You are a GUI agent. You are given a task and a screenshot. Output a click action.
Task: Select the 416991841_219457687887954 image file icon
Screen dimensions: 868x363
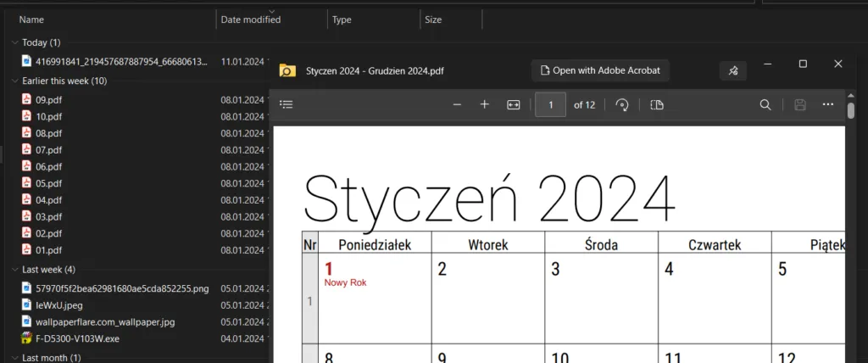pyautogui.click(x=26, y=60)
